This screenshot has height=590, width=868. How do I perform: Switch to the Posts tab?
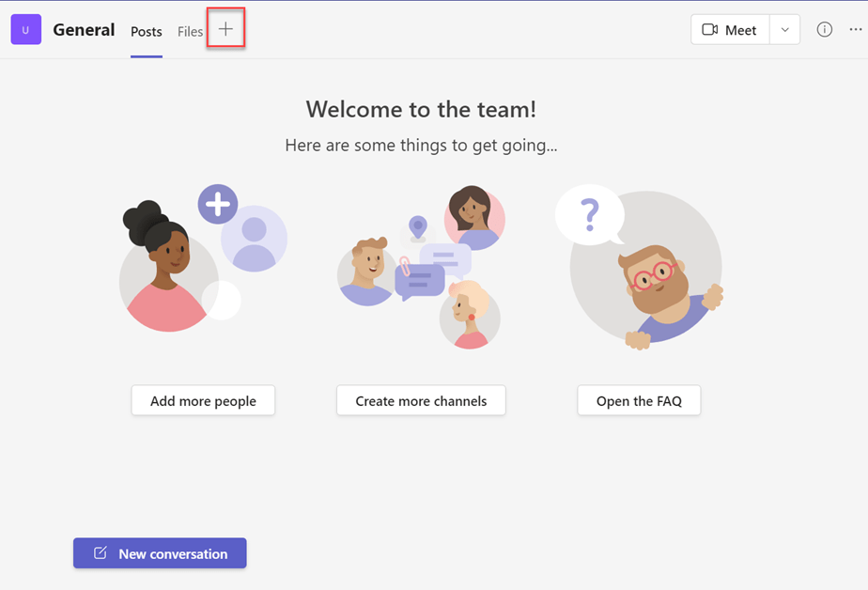click(x=147, y=32)
